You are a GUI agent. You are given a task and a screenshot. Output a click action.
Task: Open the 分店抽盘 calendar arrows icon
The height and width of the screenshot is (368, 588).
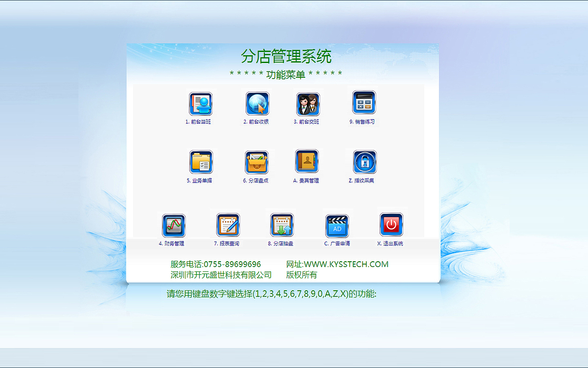pyautogui.click(x=282, y=225)
